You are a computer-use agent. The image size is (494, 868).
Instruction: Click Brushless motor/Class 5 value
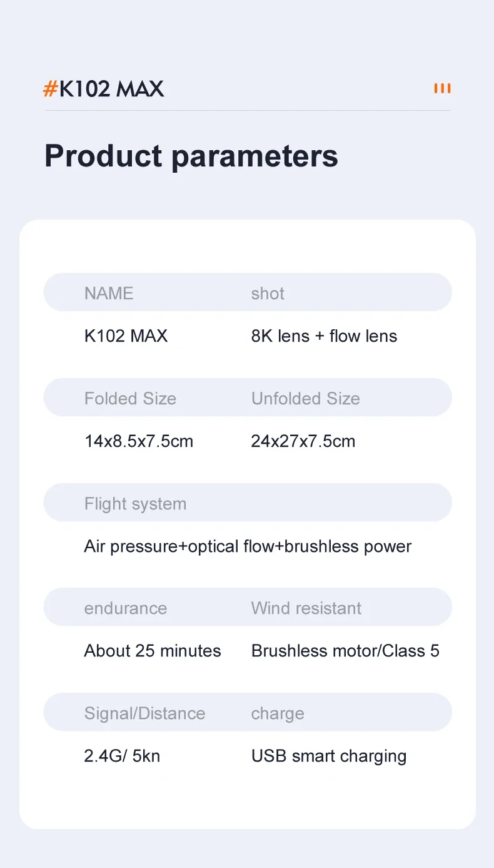[345, 651]
